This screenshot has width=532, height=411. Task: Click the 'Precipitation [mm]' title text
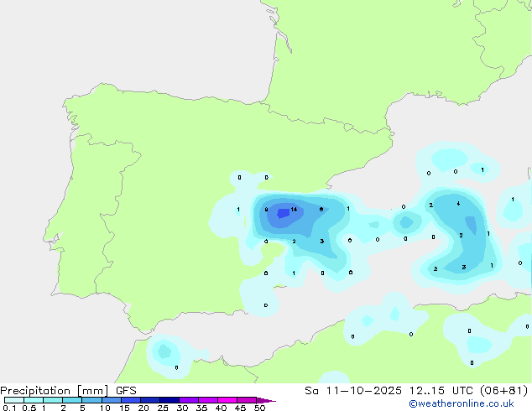55,391
